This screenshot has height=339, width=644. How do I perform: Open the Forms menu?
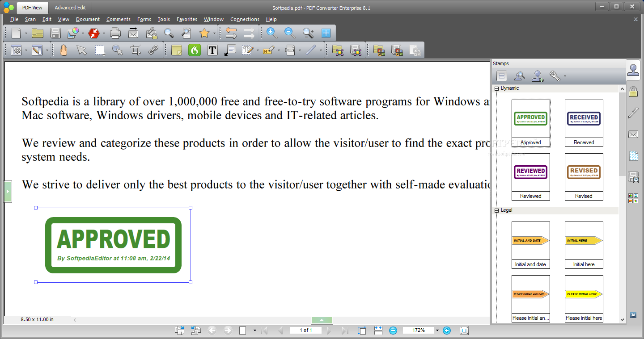[144, 19]
